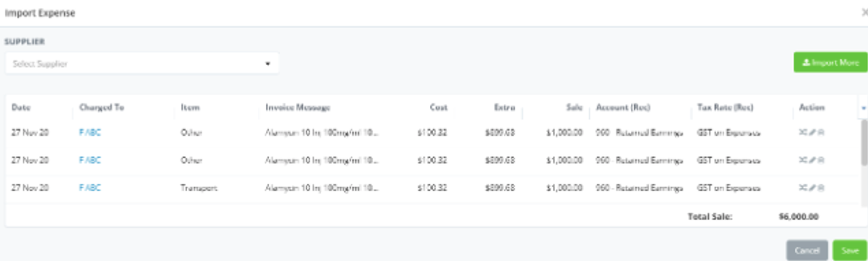This screenshot has height=261, width=868.
Task: Click shuffle icon in second Other row
Action: coord(802,160)
